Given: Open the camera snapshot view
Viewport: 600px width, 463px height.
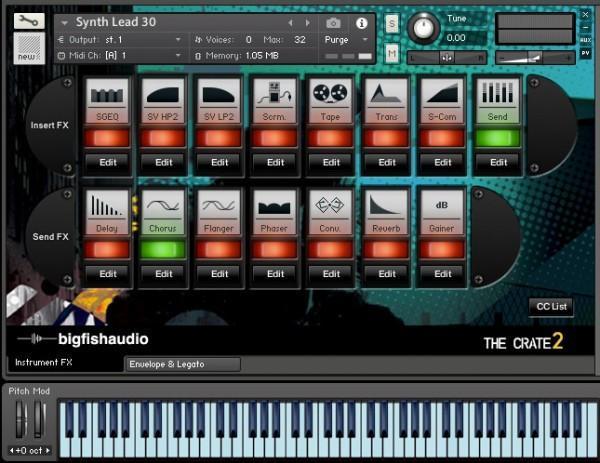Looking at the screenshot, I should [332, 22].
